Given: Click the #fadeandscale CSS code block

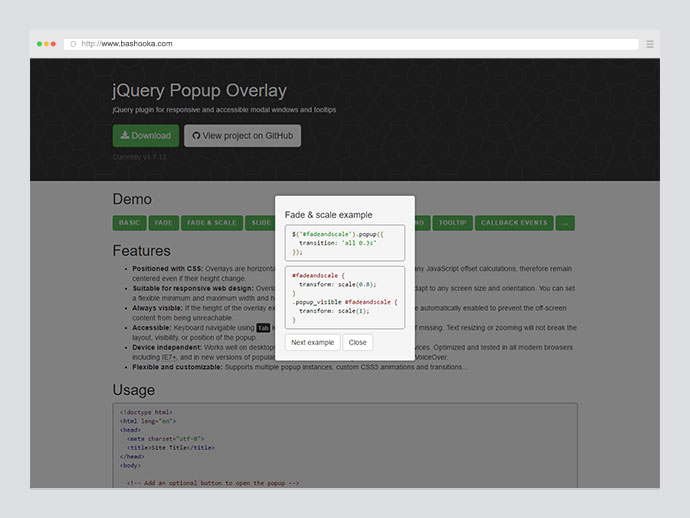Looking at the screenshot, I should (x=345, y=298).
